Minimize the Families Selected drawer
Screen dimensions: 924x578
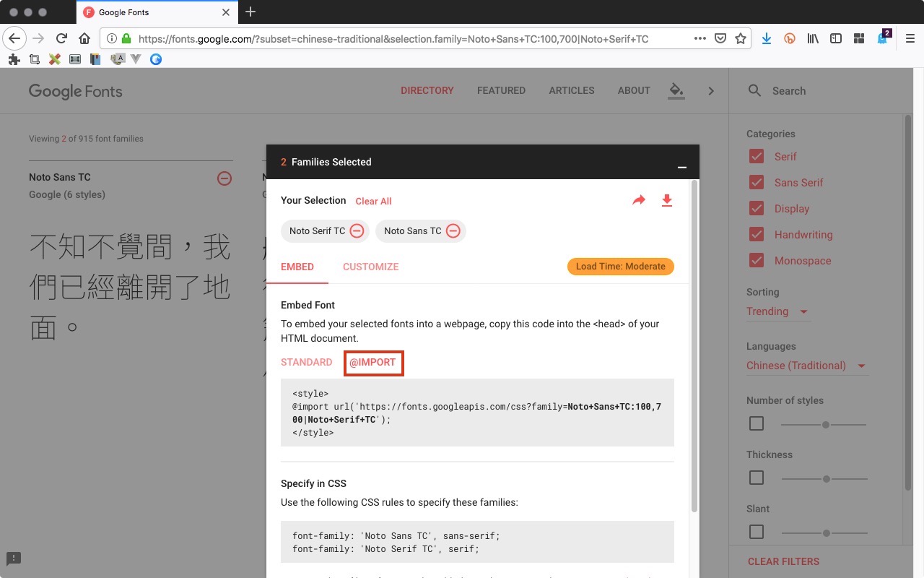tap(681, 168)
